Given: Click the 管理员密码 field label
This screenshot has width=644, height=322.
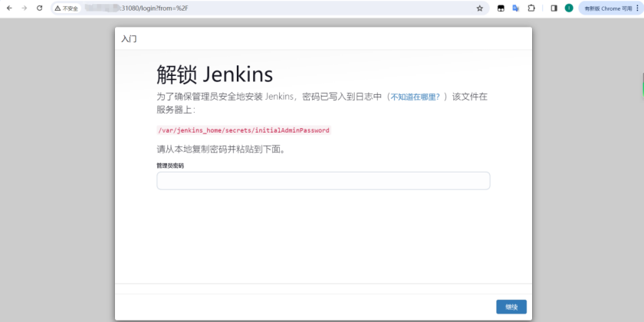Looking at the screenshot, I should click(170, 166).
